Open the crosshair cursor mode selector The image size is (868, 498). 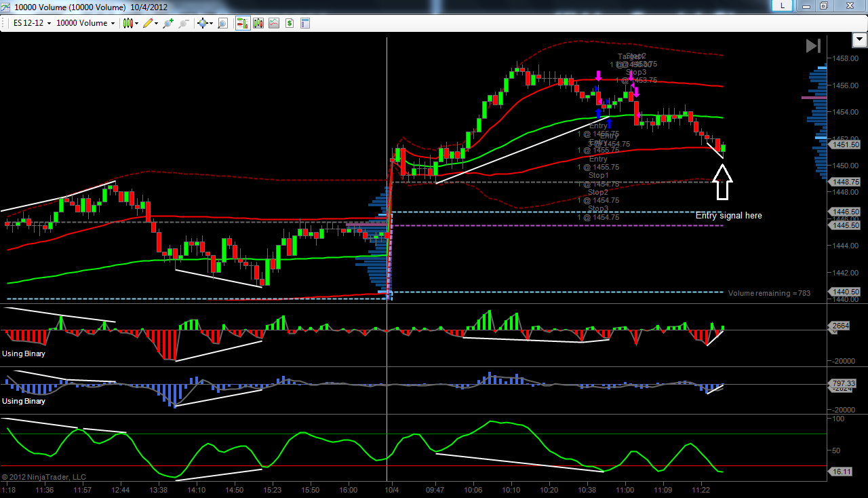pyautogui.click(x=204, y=23)
